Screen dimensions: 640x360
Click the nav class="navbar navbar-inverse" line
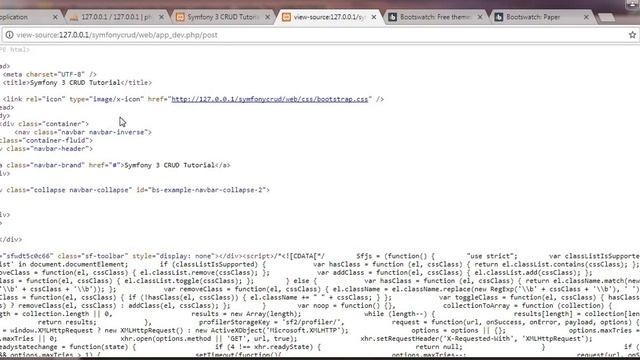83,132
